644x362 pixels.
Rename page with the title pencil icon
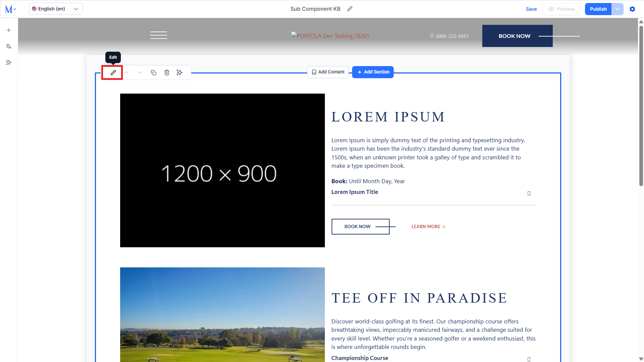point(350,9)
